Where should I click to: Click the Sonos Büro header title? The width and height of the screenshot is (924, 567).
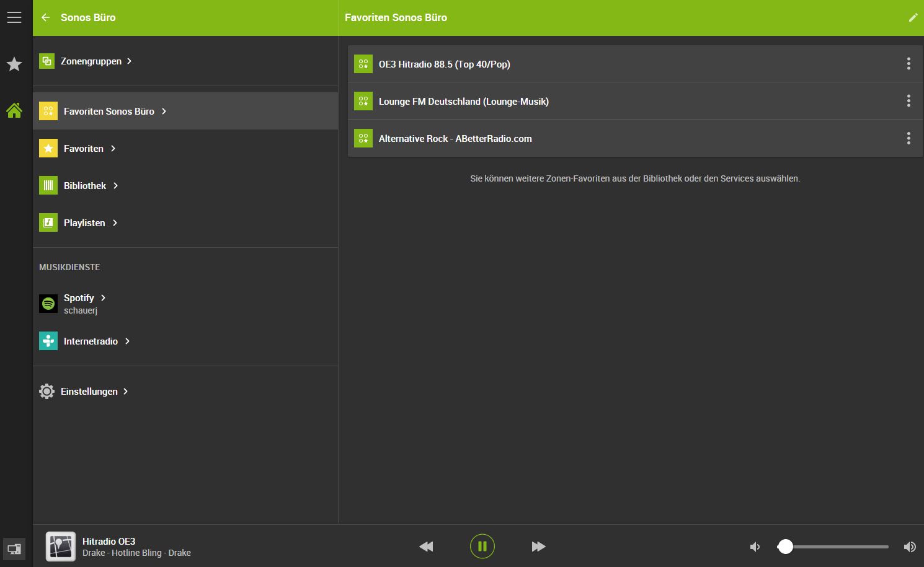click(88, 17)
